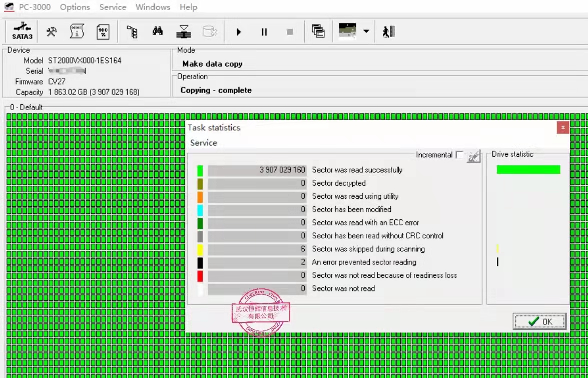Click the orange read-using-utility swatch
Viewport: 588px width, 378px height.
tap(200, 197)
